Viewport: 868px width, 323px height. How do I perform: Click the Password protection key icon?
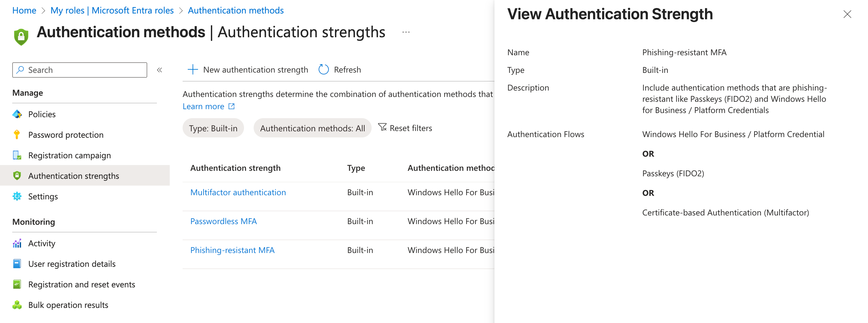click(x=17, y=135)
